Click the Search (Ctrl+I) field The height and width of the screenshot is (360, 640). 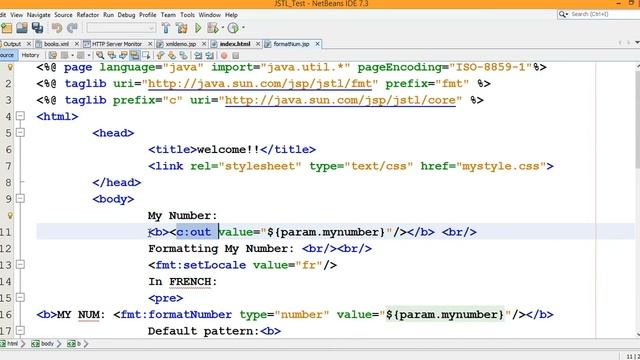tap(599, 14)
